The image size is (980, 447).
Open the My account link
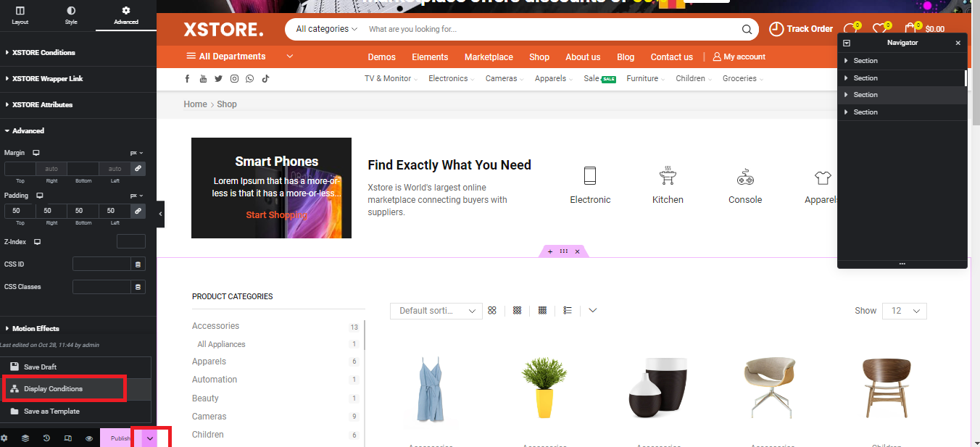(x=739, y=57)
